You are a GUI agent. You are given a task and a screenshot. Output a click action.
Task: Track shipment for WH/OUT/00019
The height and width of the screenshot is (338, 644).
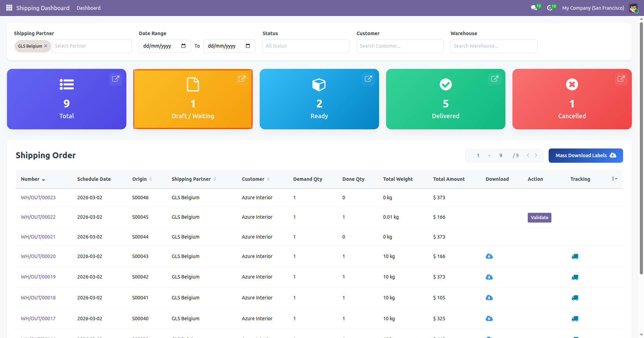(x=575, y=277)
